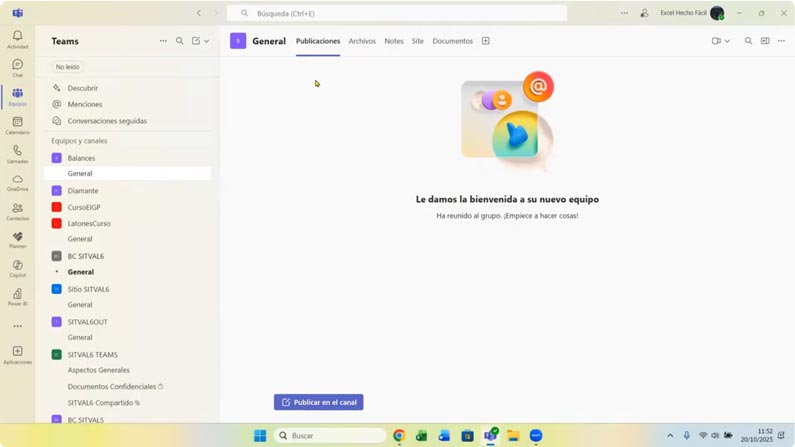Open File Explorer from the taskbar
The width and height of the screenshot is (795, 447).
tap(513, 436)
